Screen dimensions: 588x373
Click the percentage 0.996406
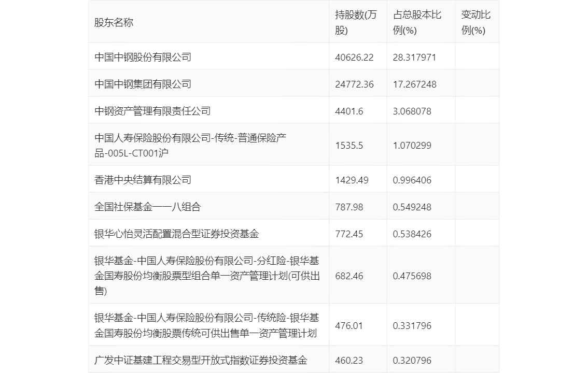[412, 180]
